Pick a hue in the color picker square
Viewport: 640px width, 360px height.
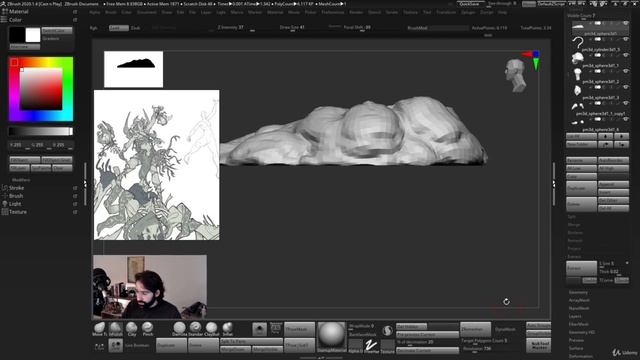[x=41, y=89]
